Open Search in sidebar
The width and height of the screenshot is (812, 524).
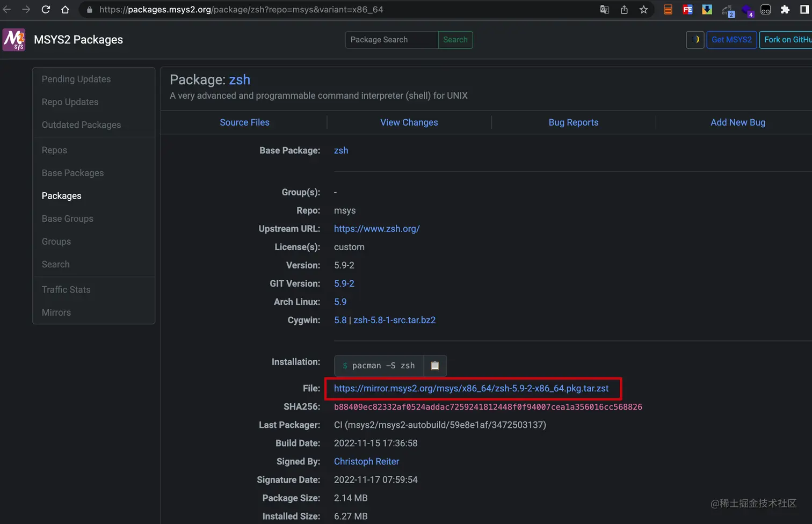55,264
